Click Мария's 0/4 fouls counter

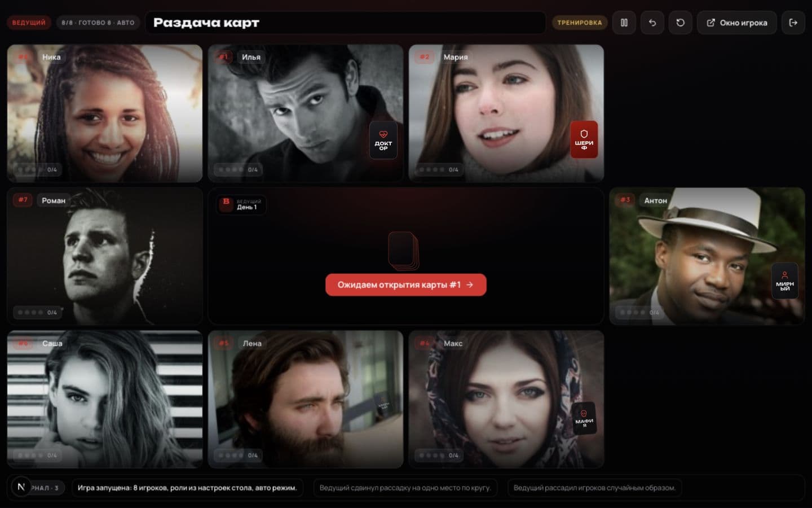[439, 169]
